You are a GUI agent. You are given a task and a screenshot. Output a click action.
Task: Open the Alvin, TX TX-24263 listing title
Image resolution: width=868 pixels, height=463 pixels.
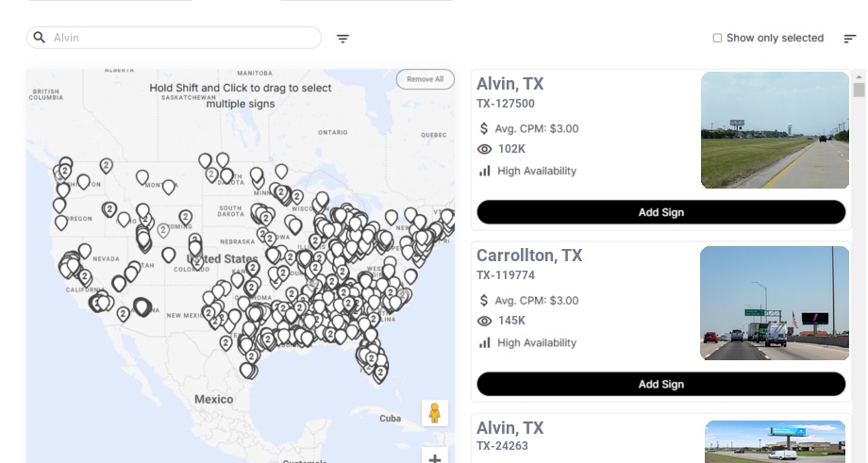click(x=509, y=427)
